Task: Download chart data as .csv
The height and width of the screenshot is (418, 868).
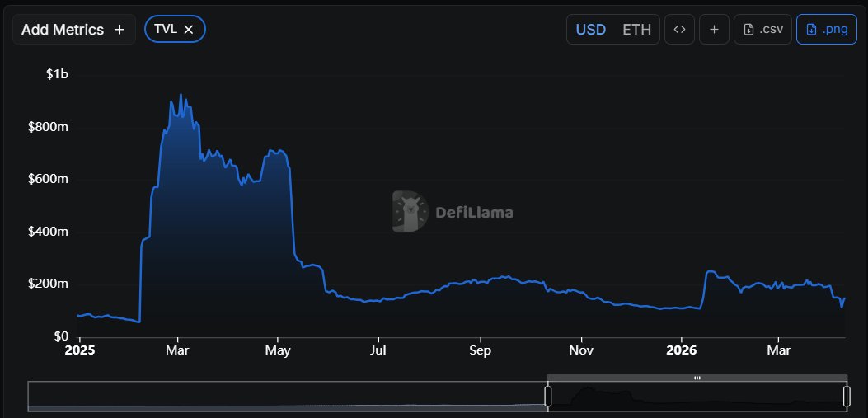Action: [762, 30]
